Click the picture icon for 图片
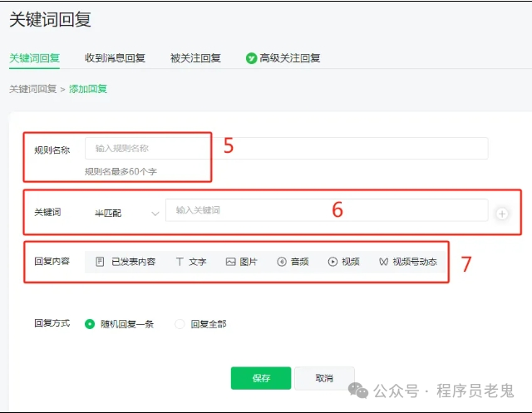Screen dimensions: 532x413 click(x=231, y=262)
